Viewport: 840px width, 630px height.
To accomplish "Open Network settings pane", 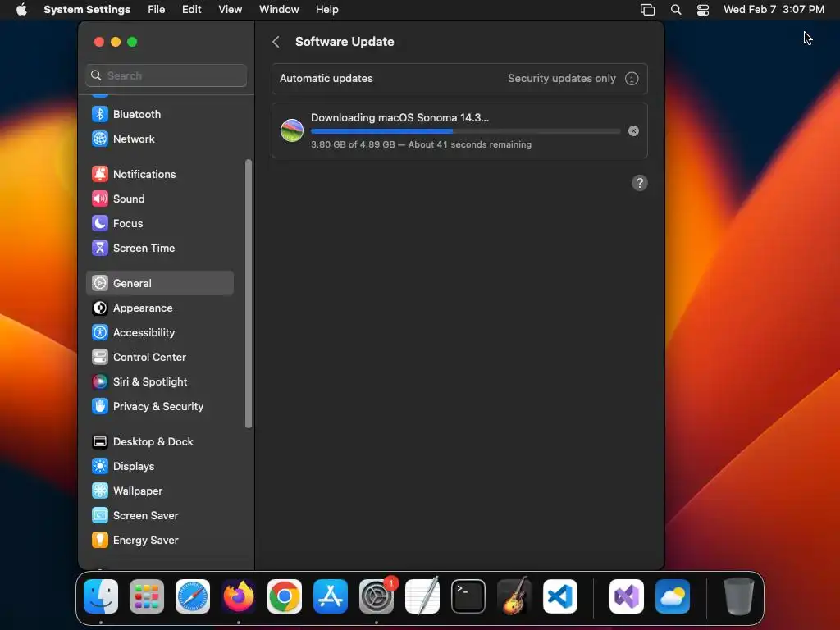I will pyautogui.click(x=160, y=139).
